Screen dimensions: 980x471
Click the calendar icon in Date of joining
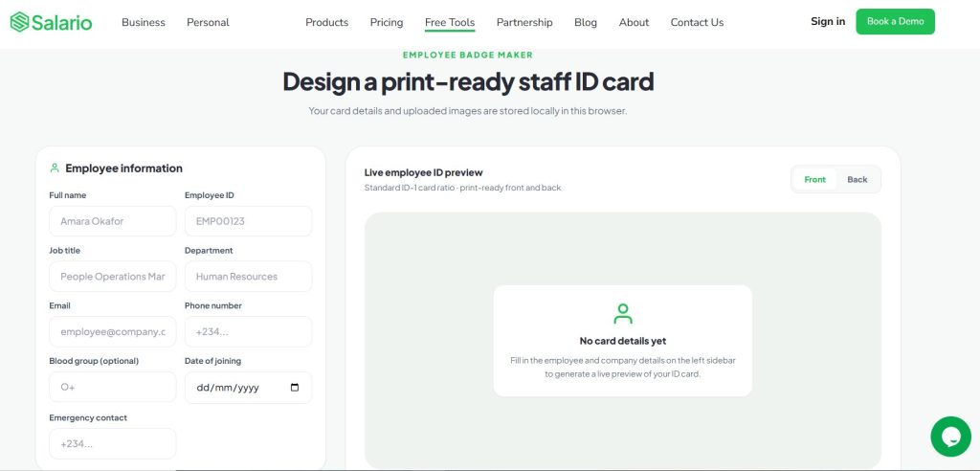coord(295,387)
